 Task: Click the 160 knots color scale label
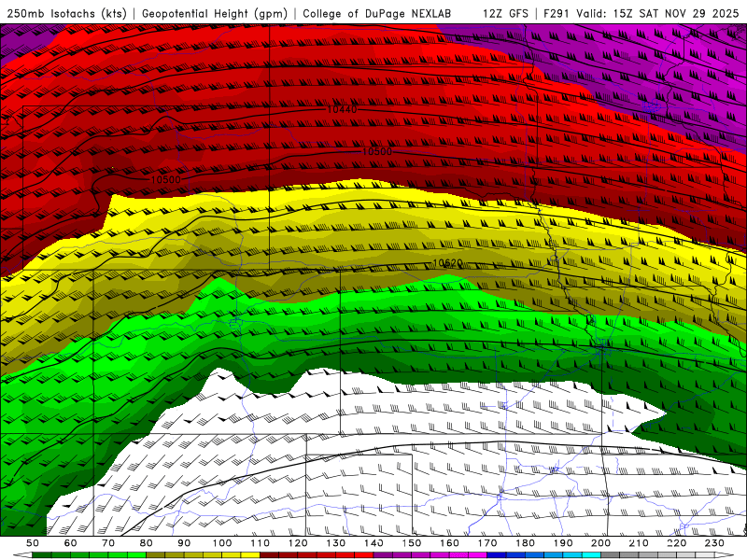click(x=449, y=543)
